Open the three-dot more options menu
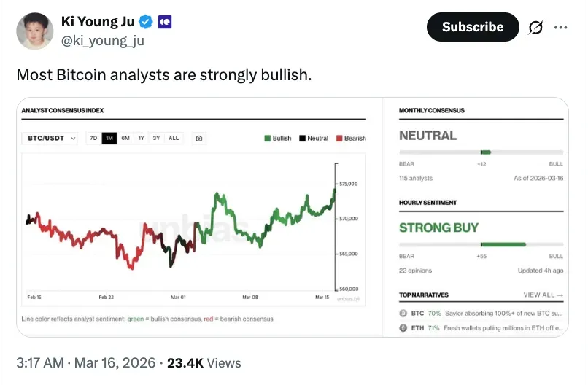This screenshot has height=385, width=588. click(x=560, y=28)
